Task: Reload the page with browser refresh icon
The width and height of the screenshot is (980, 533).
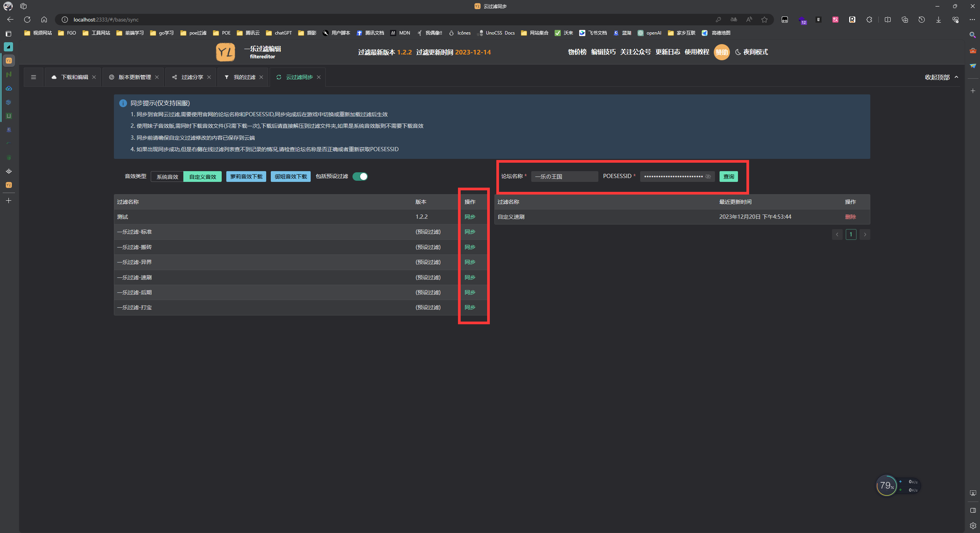Action: point(27,20)
